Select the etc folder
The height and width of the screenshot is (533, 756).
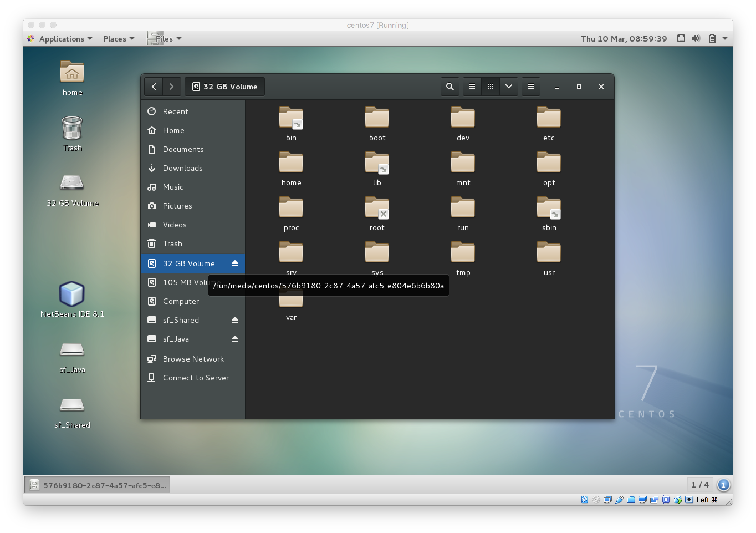tap(548, 124)
